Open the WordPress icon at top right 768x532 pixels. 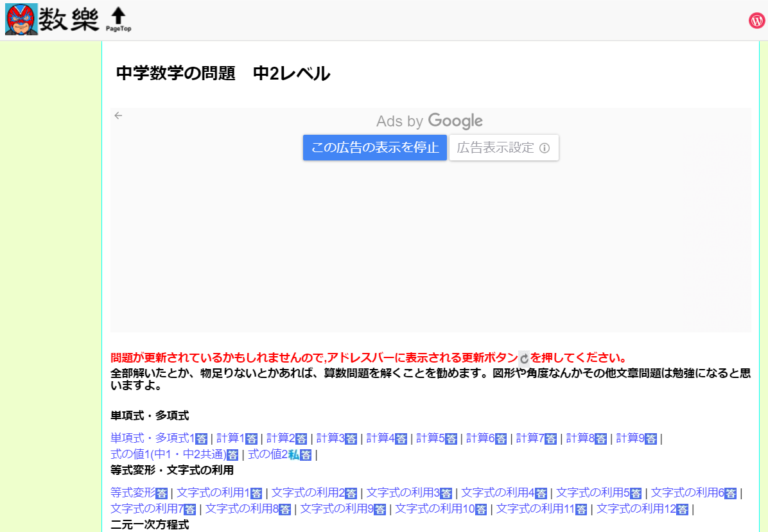point(757,20)
